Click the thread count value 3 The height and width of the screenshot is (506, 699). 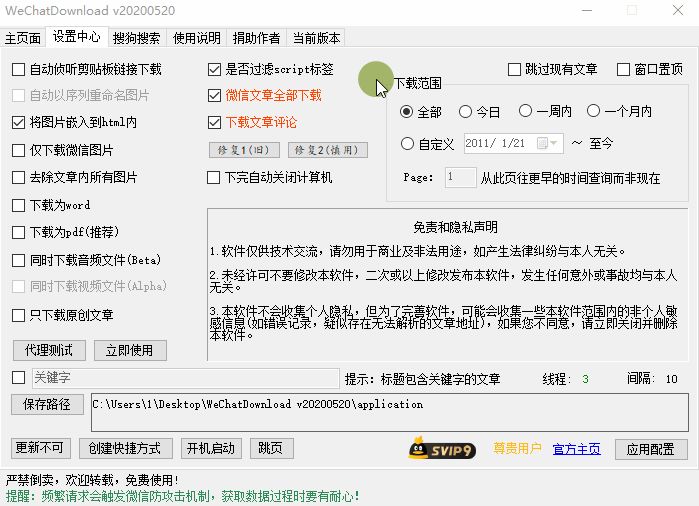click(x=585, y=379)
